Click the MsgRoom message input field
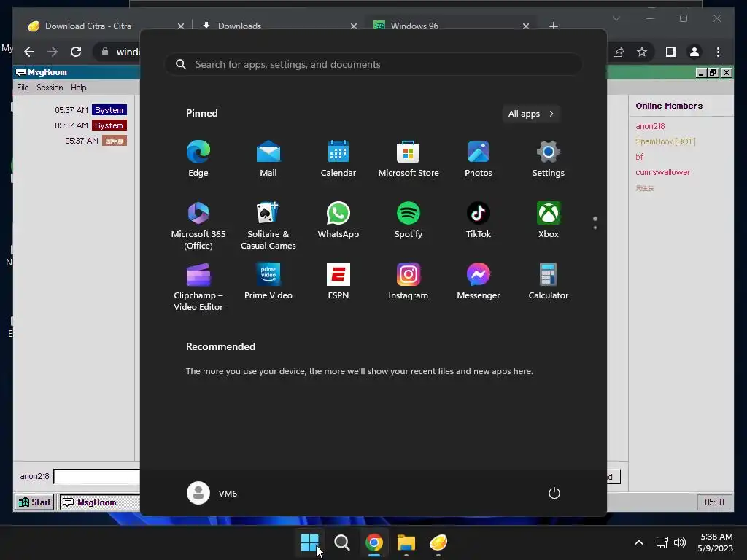This screenshot has width=747, height=560. coord(97,476)
